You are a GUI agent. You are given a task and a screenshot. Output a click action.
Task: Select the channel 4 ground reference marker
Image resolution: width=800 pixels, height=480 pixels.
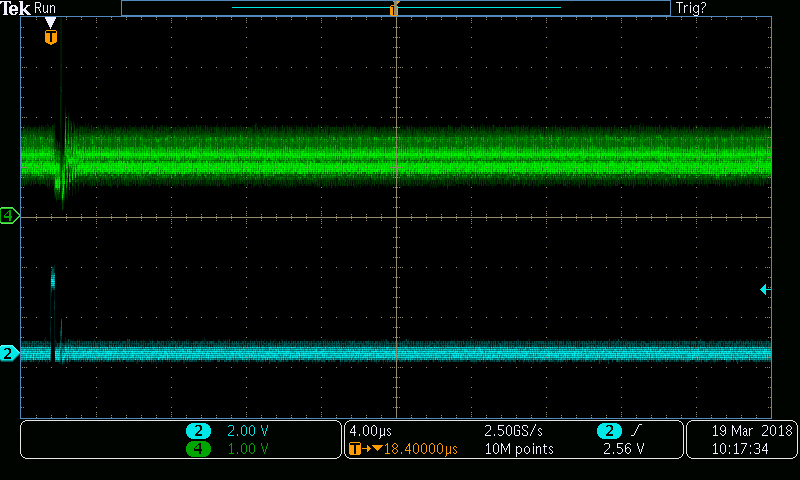click(9, 216)
